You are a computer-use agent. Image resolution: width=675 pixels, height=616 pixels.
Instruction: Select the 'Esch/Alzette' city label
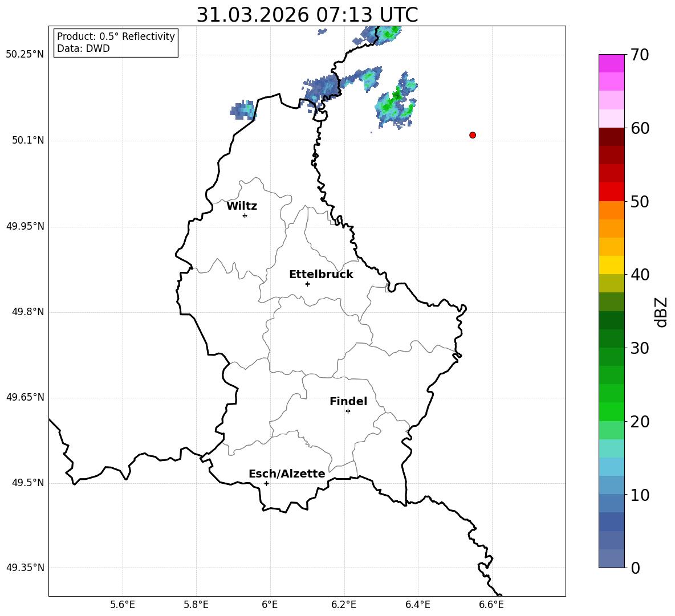(287, 474)
